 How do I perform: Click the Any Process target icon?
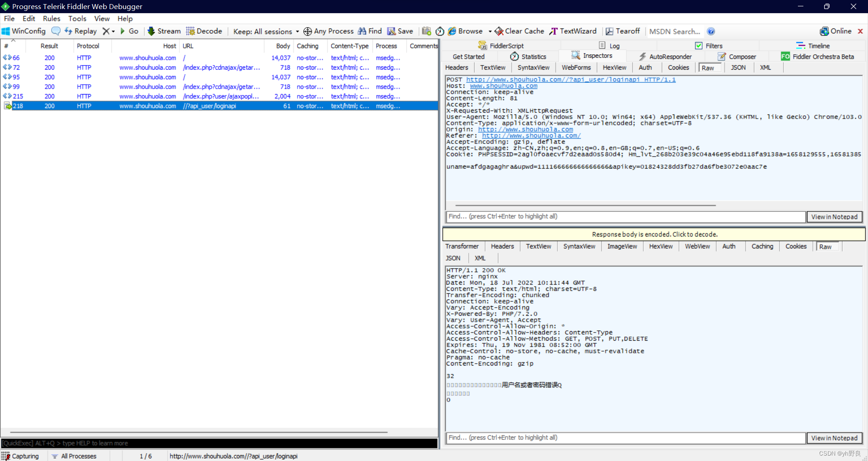click(307, 31)
